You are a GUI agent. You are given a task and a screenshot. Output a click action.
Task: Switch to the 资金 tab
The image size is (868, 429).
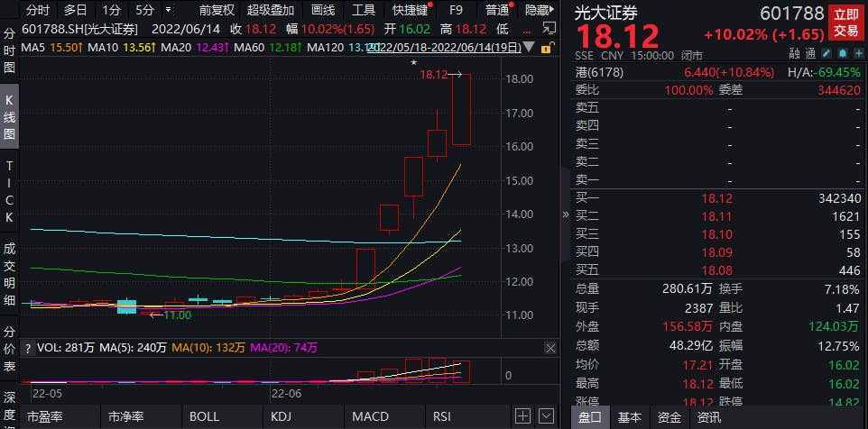point(669,417)
